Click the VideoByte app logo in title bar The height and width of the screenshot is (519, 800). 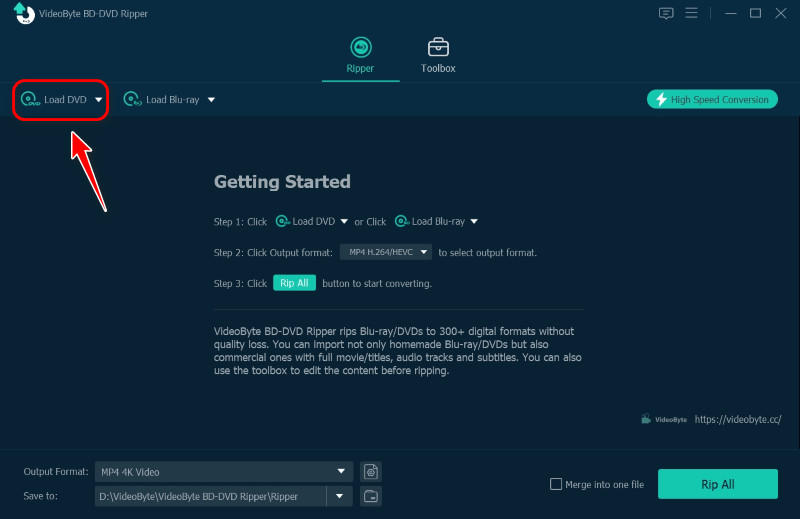(x=19, y=13)
